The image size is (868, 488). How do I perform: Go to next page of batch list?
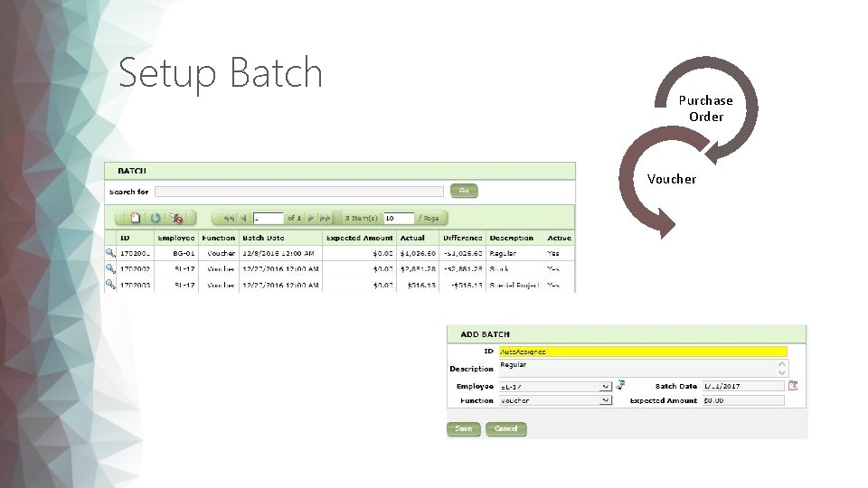[x=310, y=218]
